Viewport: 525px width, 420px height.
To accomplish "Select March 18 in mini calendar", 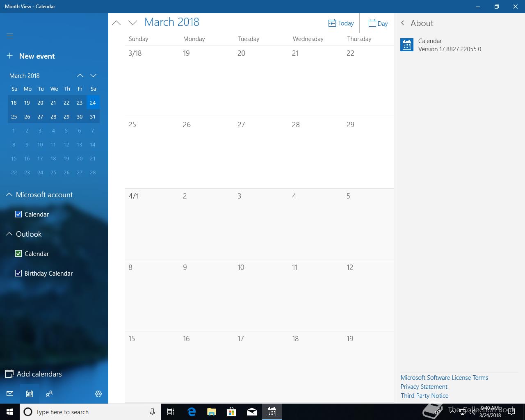I will point(14,103).
